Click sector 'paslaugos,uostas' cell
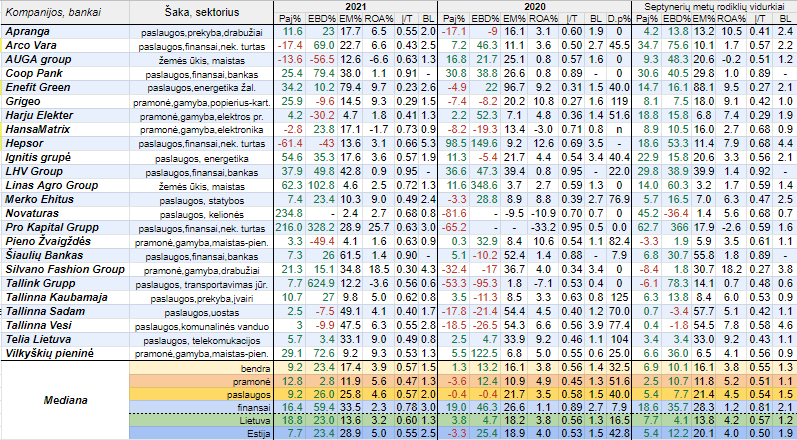The height and width of the screenshot is (440, 797). 202,312
